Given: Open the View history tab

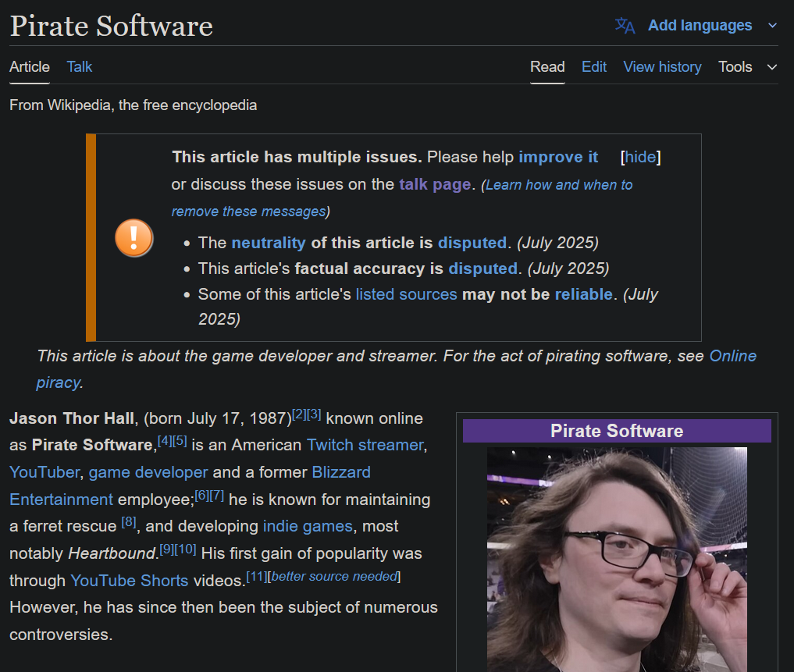Looking at the screenshot, I should click(662, 67).
